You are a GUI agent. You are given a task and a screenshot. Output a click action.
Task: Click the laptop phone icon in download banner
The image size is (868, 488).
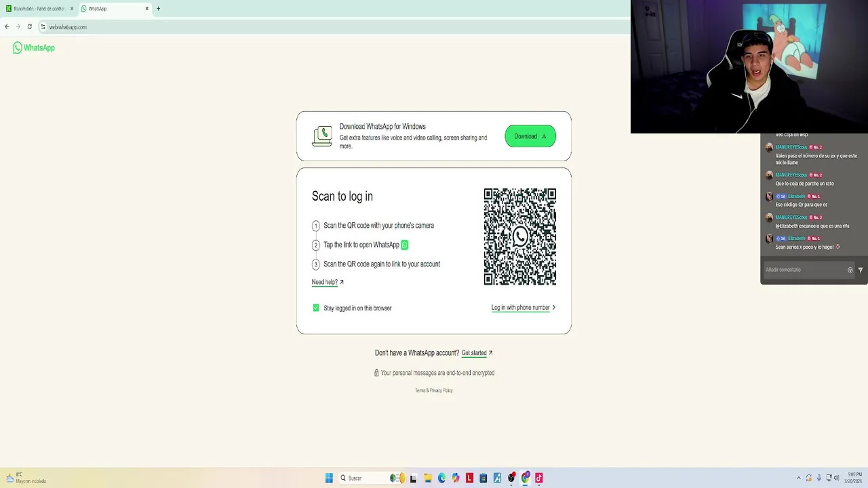click(x=322, y=136)
